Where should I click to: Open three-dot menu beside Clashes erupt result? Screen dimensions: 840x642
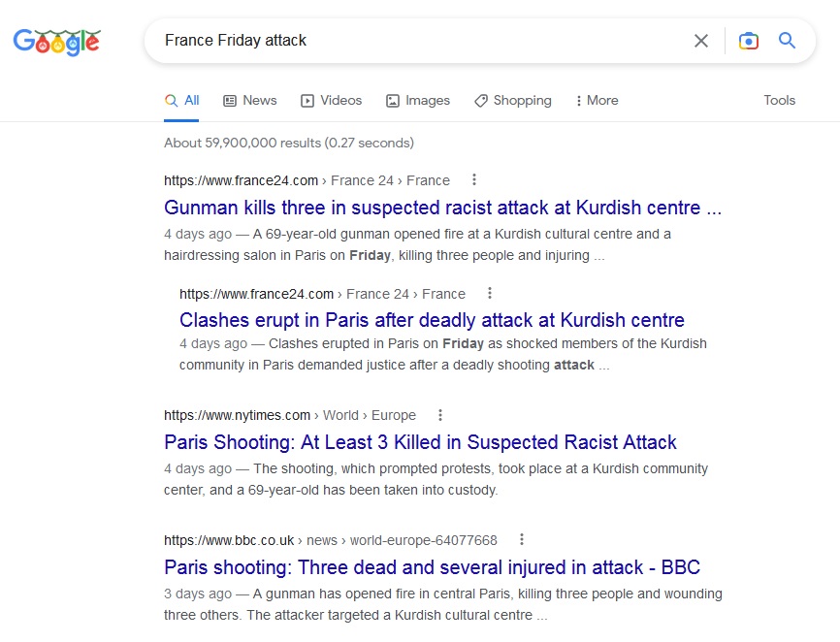click(490, 293)
